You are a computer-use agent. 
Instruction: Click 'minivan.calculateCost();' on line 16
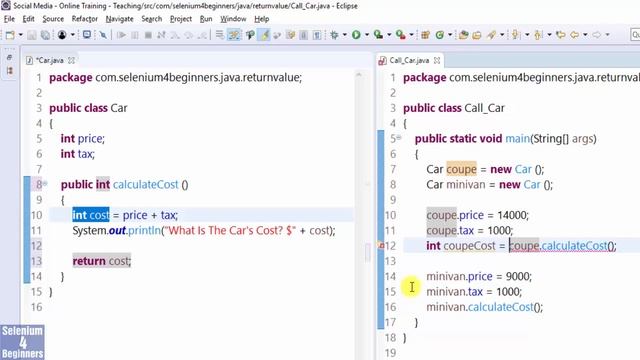click(484, 307)
